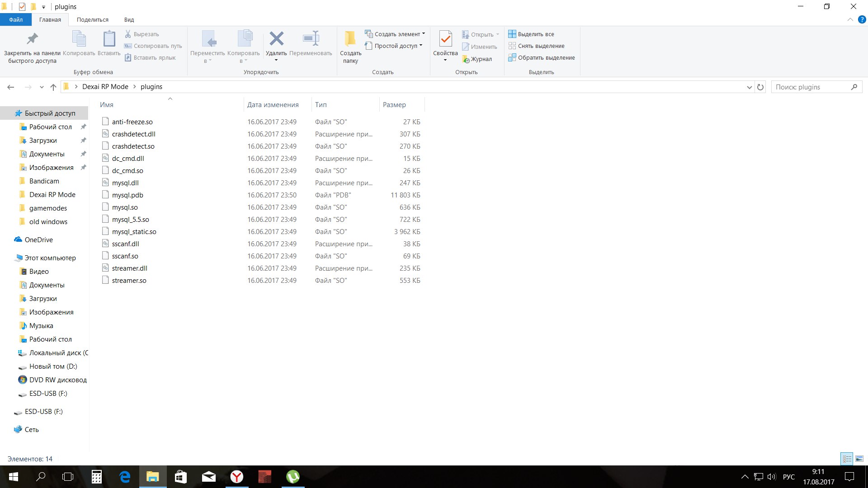Switch to Вид ribbon tab

point(129,19)
